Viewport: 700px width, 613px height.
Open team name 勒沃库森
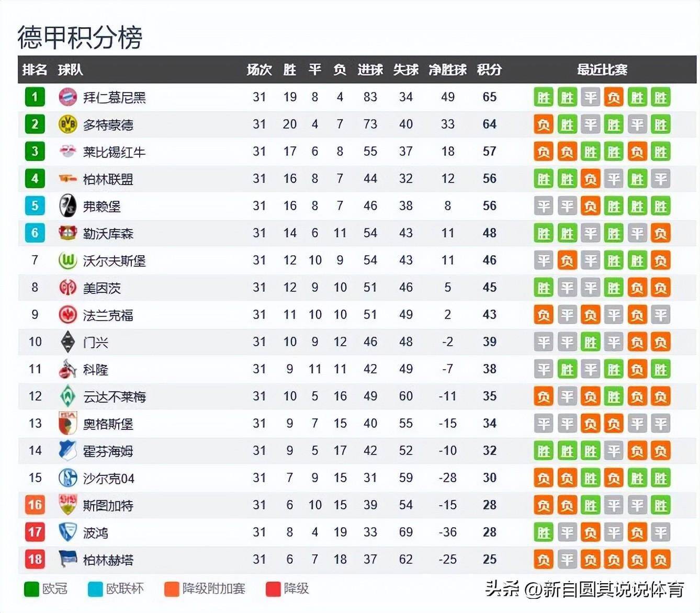[108, 233]
